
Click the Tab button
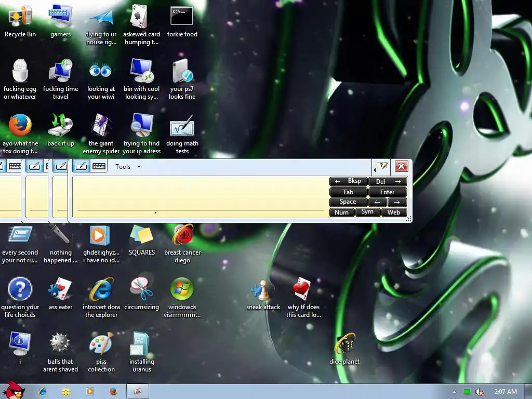click(349, 192)
